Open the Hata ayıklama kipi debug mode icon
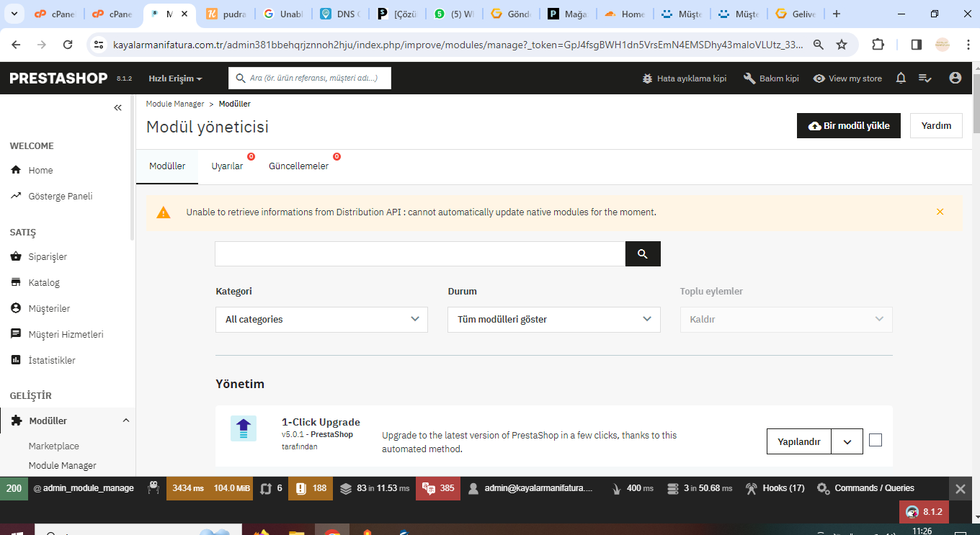The image size is (980, 535). tap(647, 78)
